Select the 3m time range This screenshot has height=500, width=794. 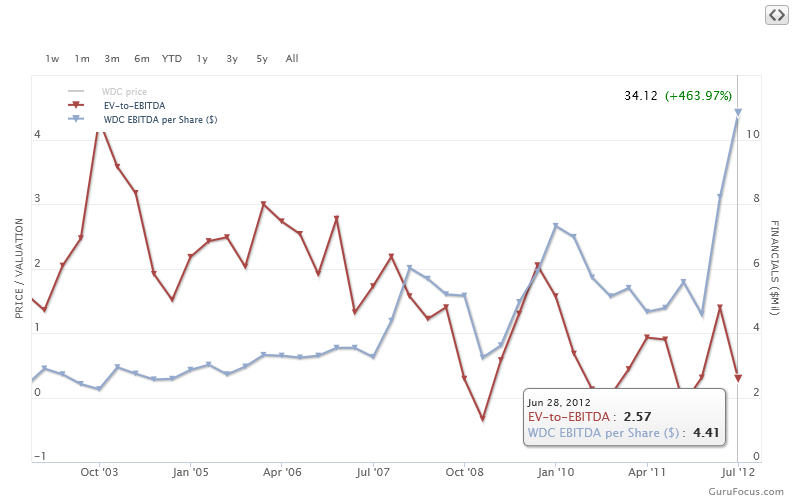(112, 59)
